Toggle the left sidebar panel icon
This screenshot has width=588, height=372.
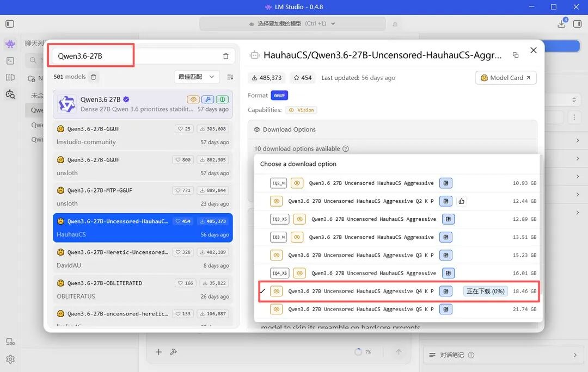click(10, 24)
